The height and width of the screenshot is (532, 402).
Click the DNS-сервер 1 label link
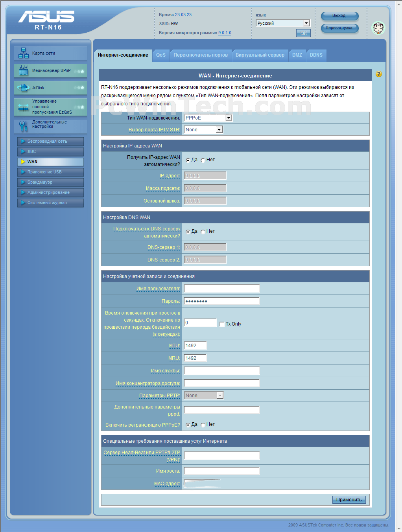[x=164, y=247]
